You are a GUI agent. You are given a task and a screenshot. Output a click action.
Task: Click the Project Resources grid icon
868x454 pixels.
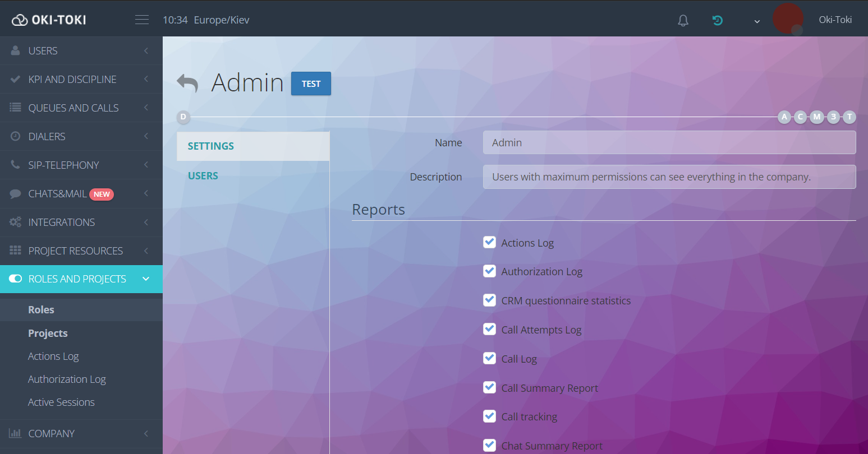(x=16, y=251)
